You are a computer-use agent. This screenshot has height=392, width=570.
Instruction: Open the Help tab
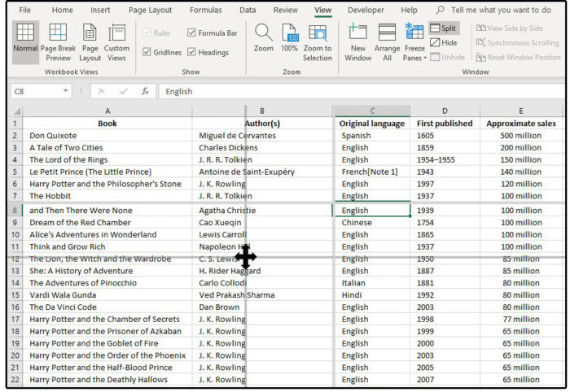pos(409,10)
